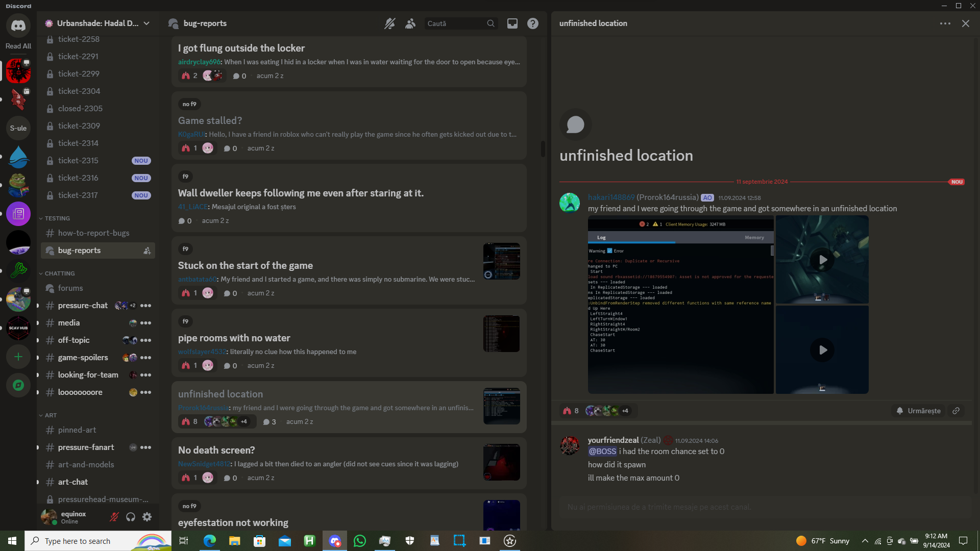Click the Add a Server plus icon
This screenshot has width=980, height=551.
coord(18,357)
